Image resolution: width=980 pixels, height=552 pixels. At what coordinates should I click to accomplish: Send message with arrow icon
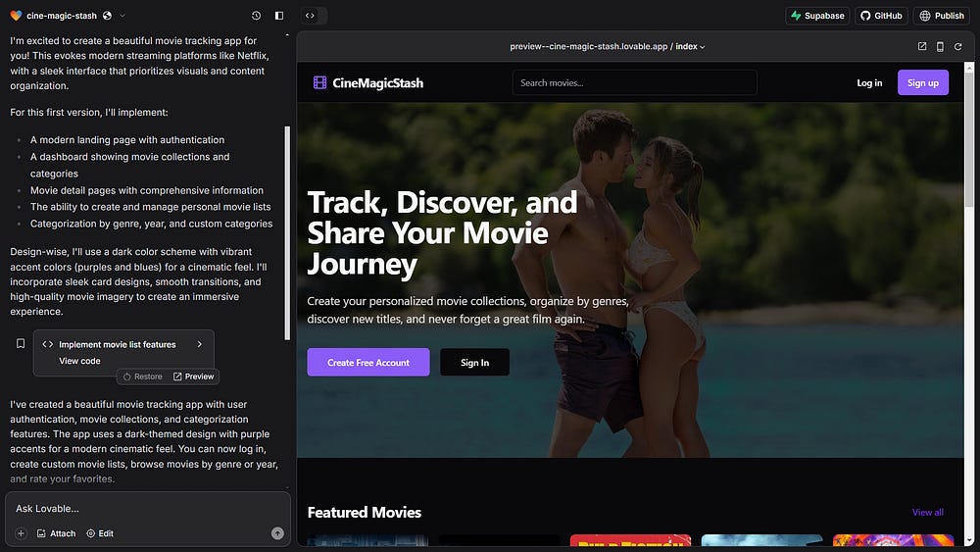click(277, 533)
